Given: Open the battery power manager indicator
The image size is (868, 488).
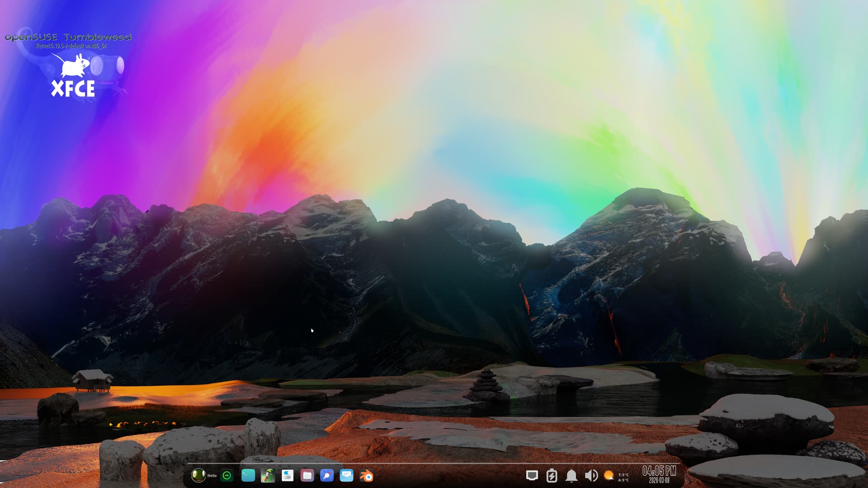Looking at the screenshot, I should [x=552, y=475].
